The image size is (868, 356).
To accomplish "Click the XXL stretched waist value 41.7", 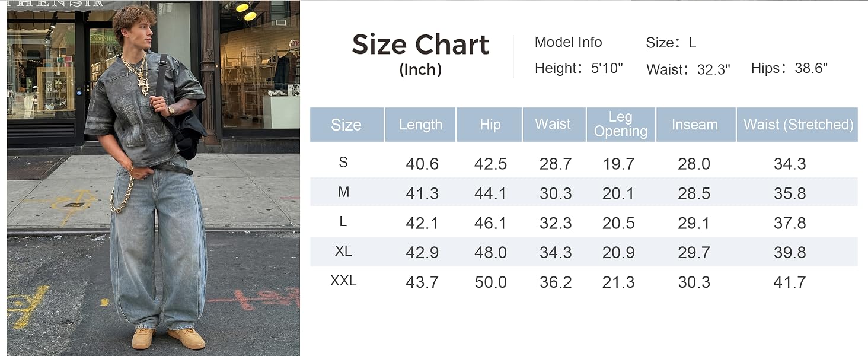I will coord(790,282).
